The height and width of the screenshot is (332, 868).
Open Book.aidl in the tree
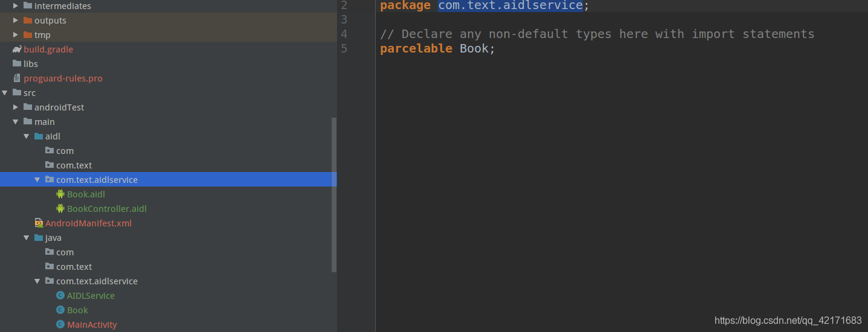coord(86,194)
